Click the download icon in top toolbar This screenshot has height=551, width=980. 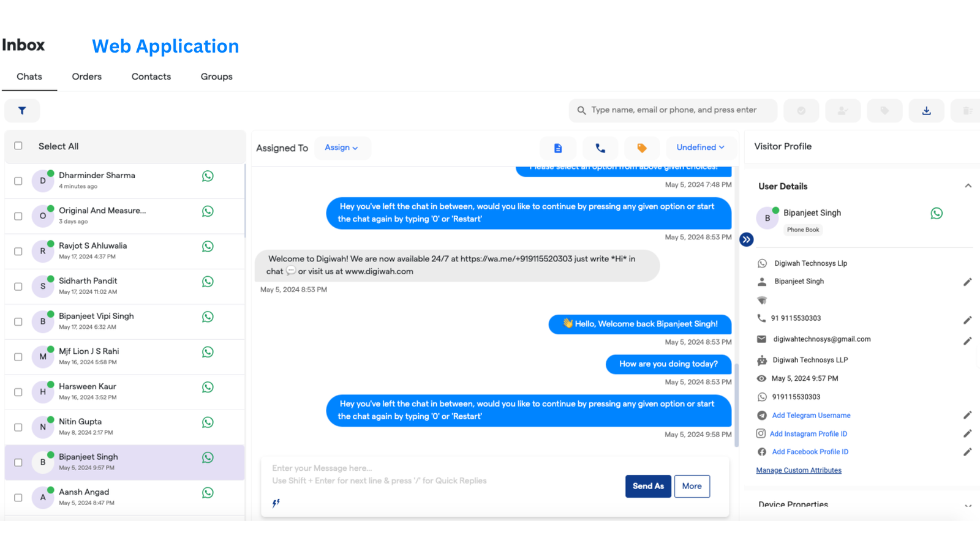[926, 111]
